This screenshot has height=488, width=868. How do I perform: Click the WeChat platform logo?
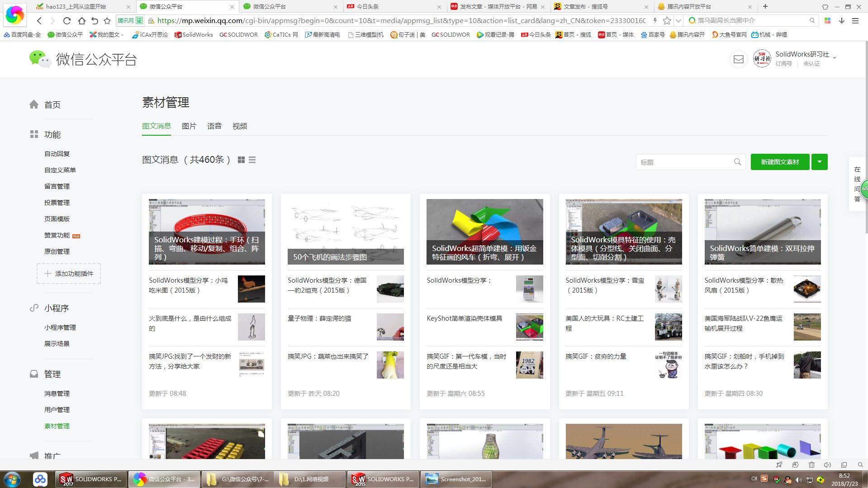[83, 59]
